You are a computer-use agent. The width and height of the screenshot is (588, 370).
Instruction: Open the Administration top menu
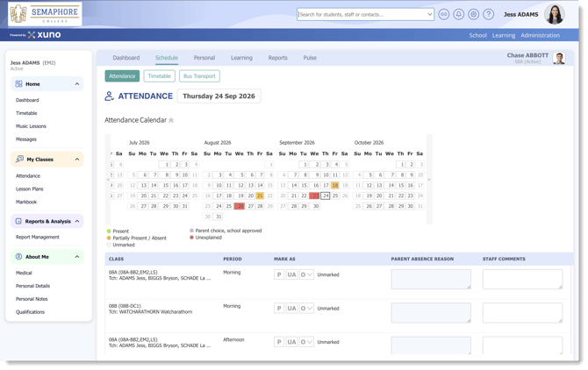pos(540,35)
